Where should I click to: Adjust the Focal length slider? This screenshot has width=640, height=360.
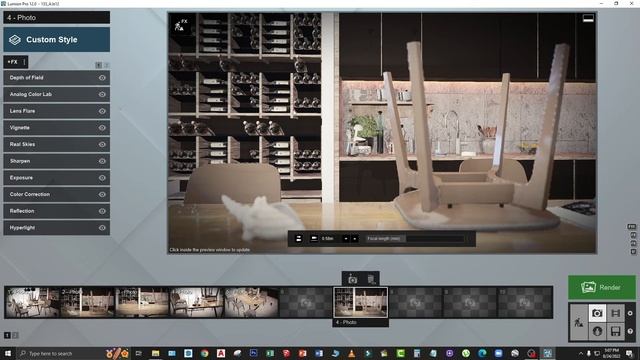coord(414,238)
